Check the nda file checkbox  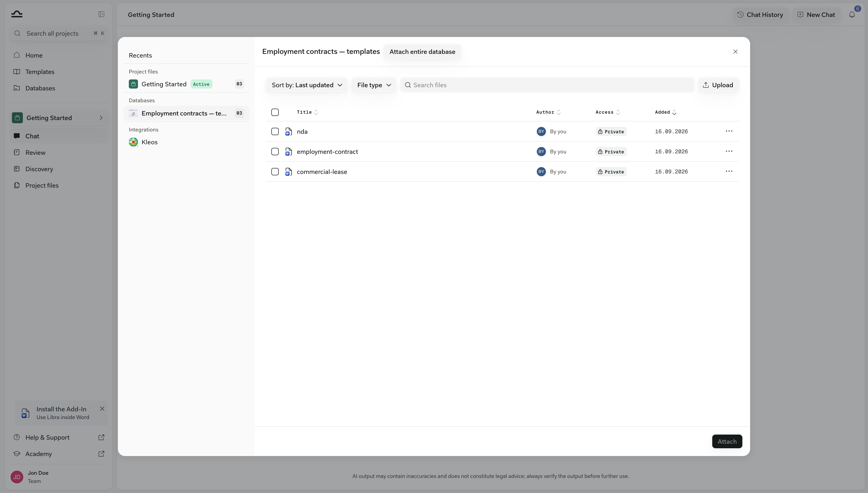click(x=275, y=131)
